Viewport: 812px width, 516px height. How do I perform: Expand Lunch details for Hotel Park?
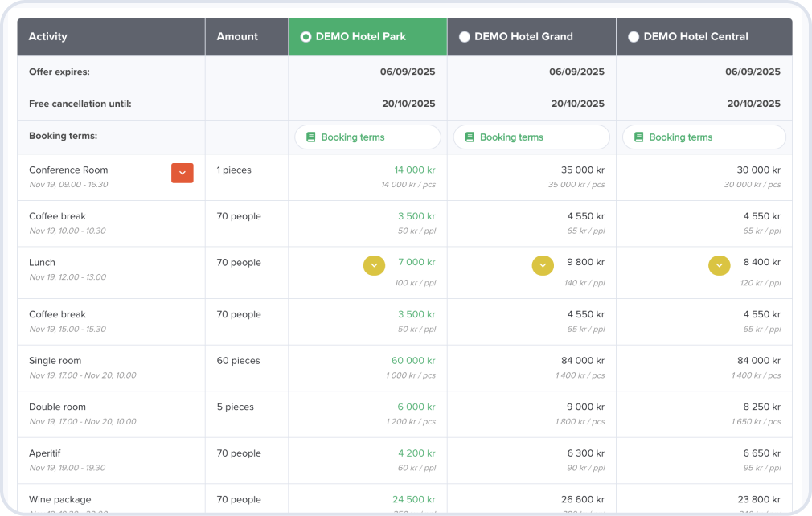tap(374, 265)
